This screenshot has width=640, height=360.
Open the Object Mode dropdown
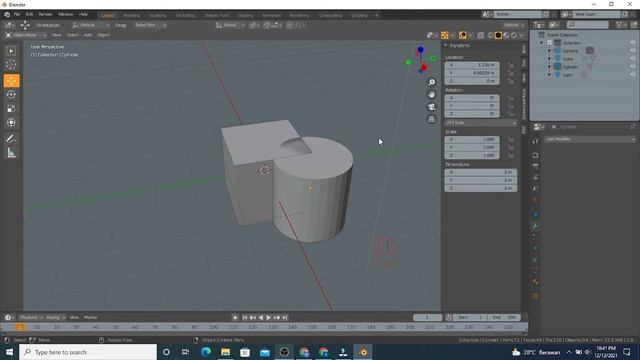[x=25, y=35]
